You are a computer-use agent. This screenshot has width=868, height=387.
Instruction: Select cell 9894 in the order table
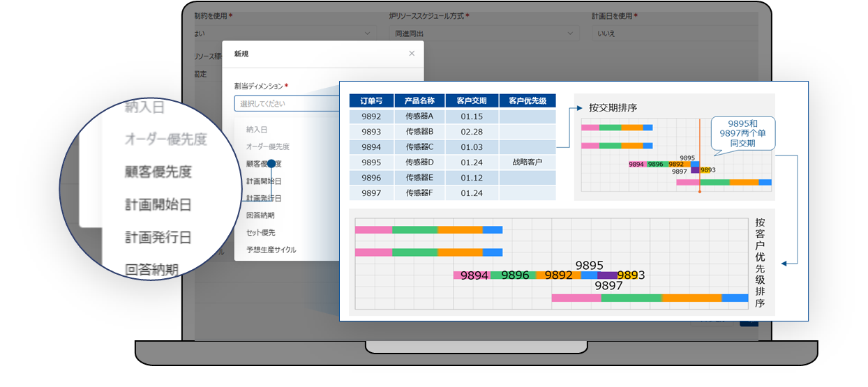tap(371, 146)
